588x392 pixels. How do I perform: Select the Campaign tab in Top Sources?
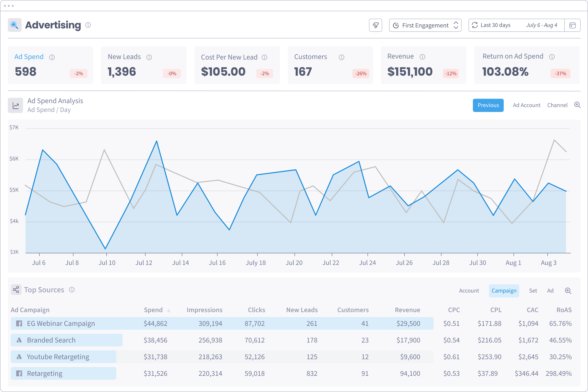click(504, 291)
